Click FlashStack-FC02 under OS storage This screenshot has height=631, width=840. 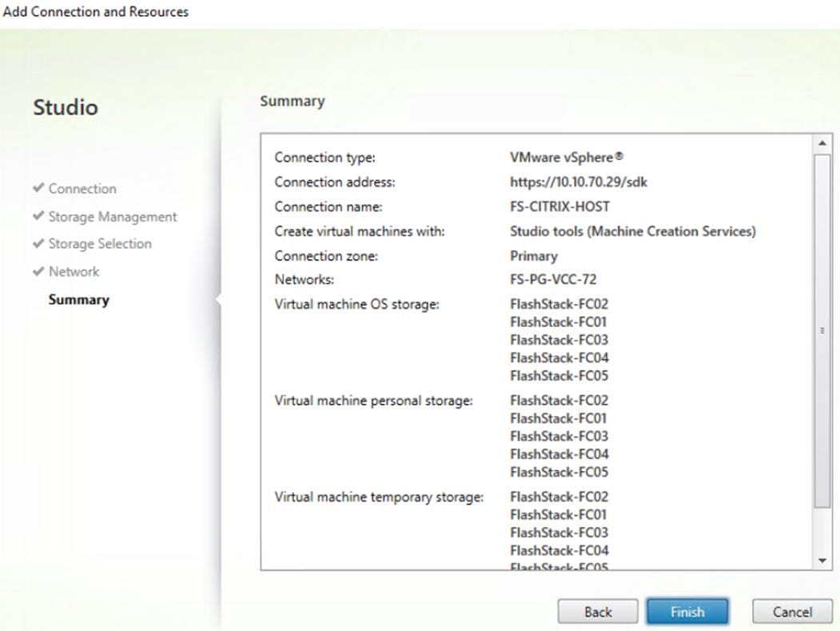(559, 305)
